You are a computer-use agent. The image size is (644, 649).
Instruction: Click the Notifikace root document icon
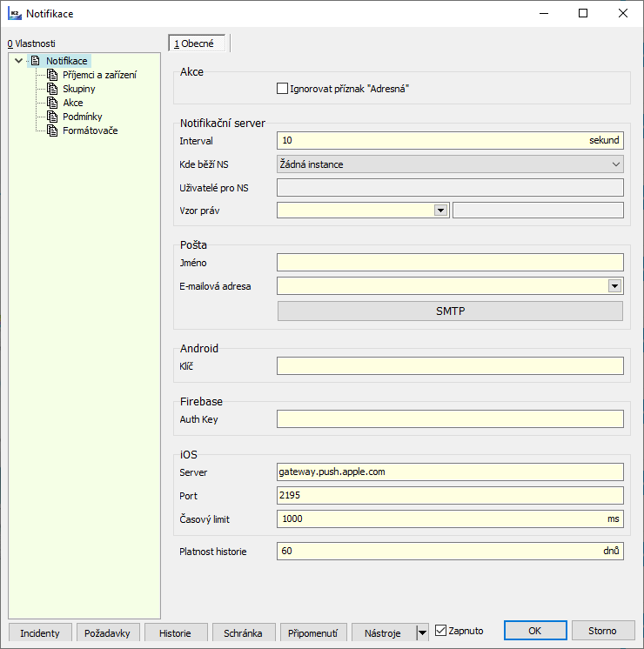coord(35,61)
